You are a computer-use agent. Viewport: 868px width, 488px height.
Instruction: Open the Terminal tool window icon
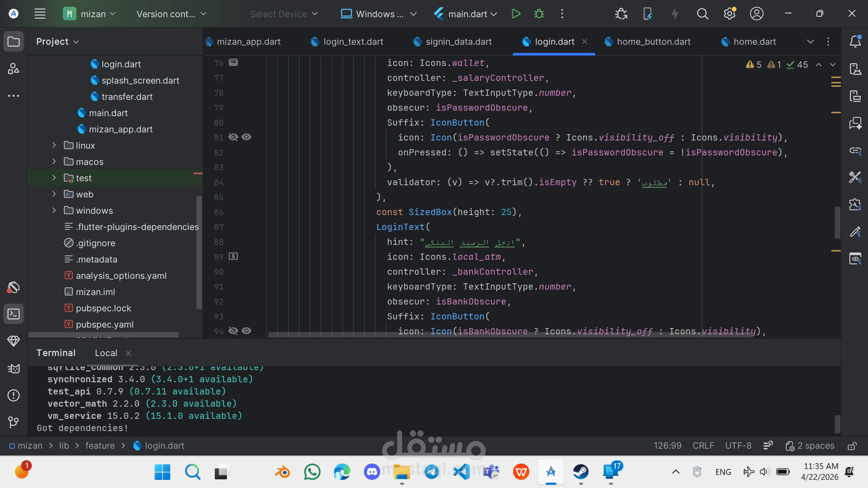click(14, 314)
